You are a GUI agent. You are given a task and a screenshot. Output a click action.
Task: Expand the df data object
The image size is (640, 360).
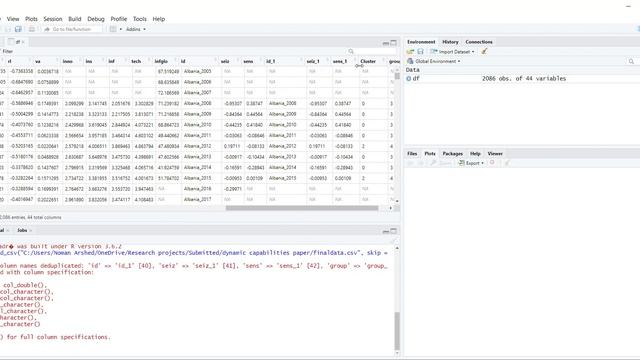[x=409, y=78]
